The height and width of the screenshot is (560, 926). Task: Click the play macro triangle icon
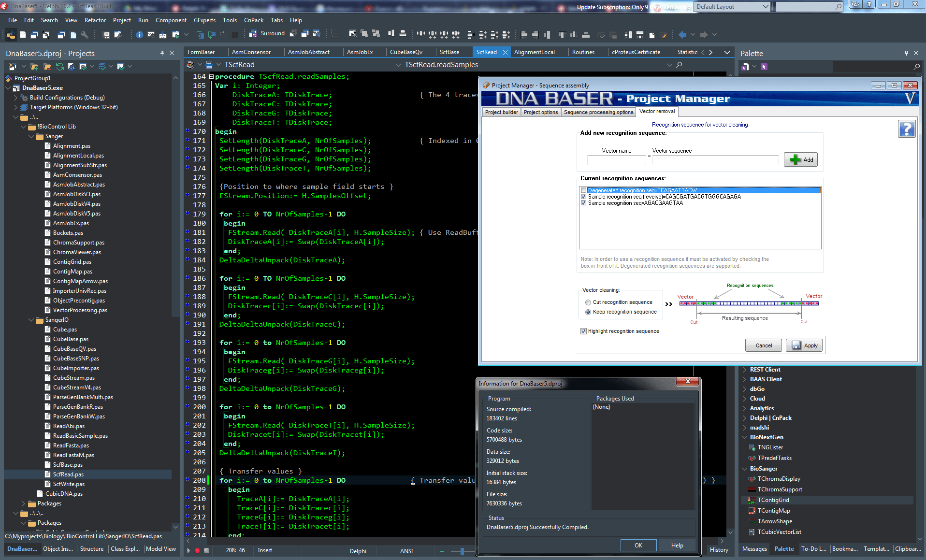[188, 550]
